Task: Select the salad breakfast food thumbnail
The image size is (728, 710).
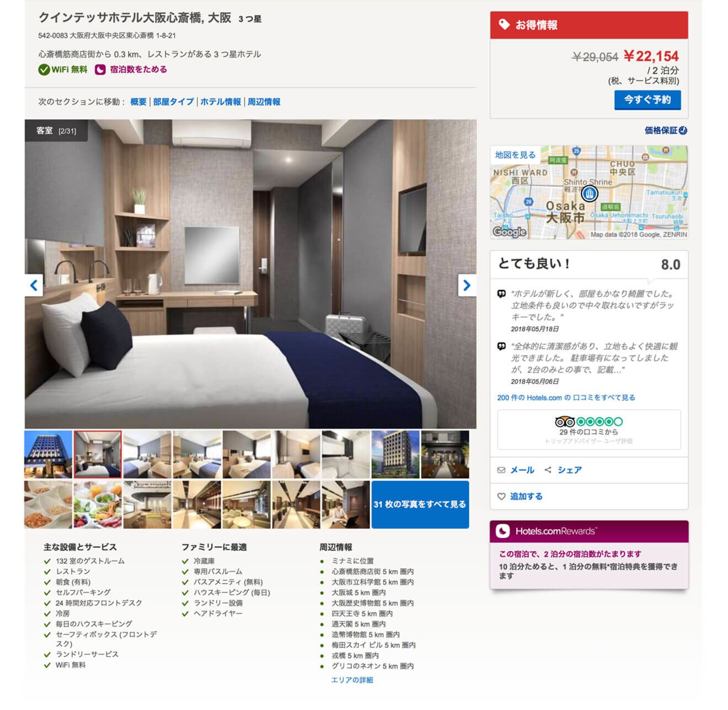Action: click(98, 505)
